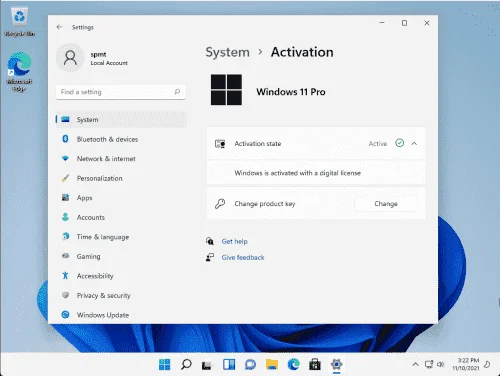This screenshot has width=500, height=376.
Task: Click the Settings gear on taskbar
Action: [x=336, y=364]
